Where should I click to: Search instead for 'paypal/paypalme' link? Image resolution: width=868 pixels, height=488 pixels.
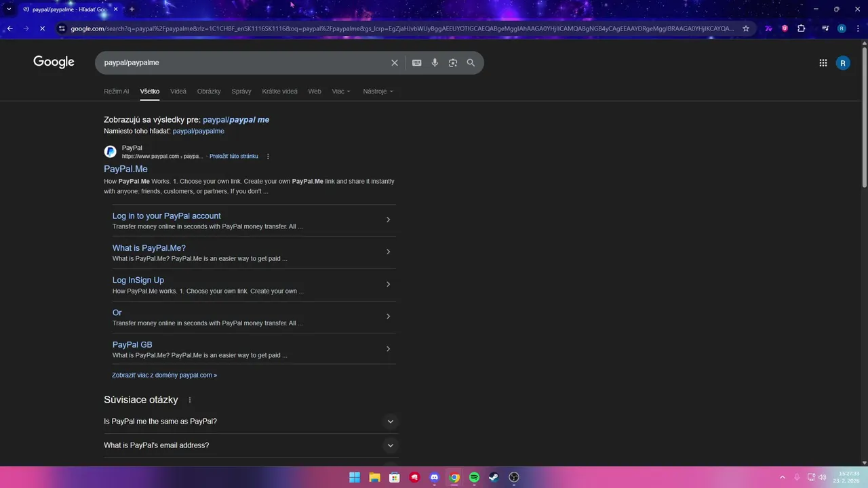tap(198, 131)
